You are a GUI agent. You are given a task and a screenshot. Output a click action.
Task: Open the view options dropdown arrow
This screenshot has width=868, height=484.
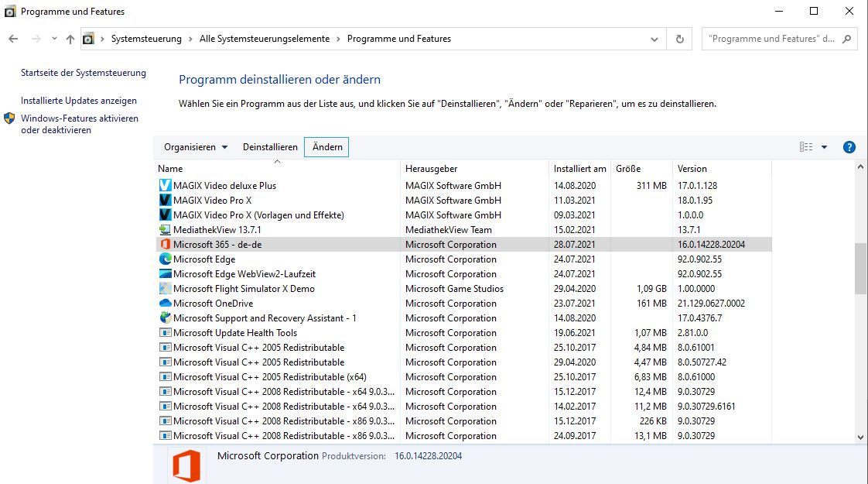[824, 147]
